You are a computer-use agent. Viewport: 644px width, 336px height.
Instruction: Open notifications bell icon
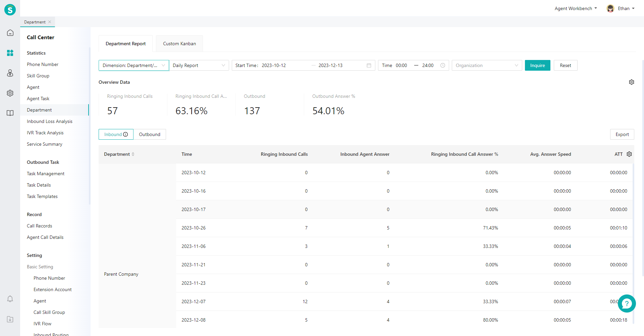tap(10, 299)
